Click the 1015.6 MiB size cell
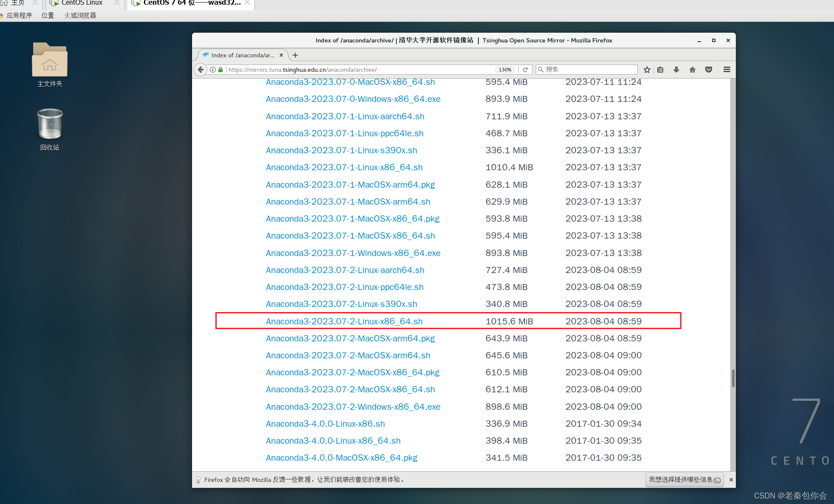The width and height of the screenshot is (834, 504). 509,321
